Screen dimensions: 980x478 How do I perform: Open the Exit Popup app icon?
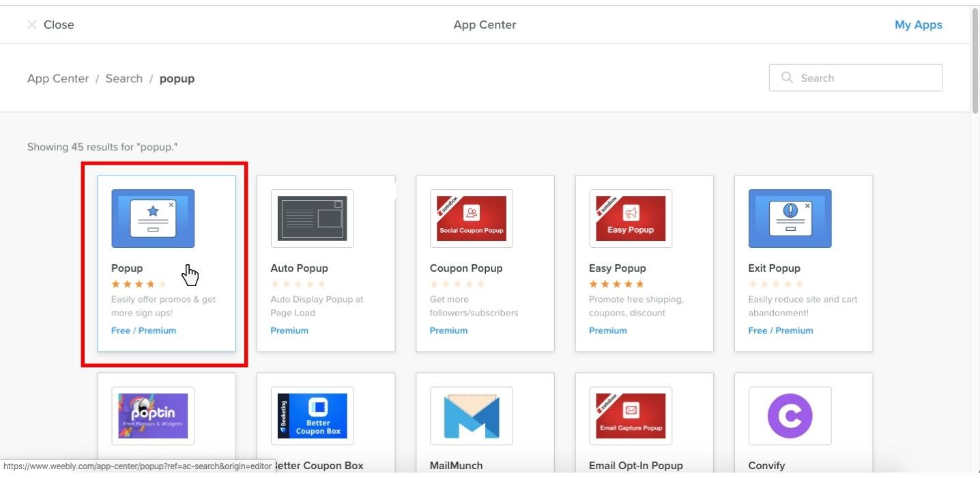pos(790,219)
